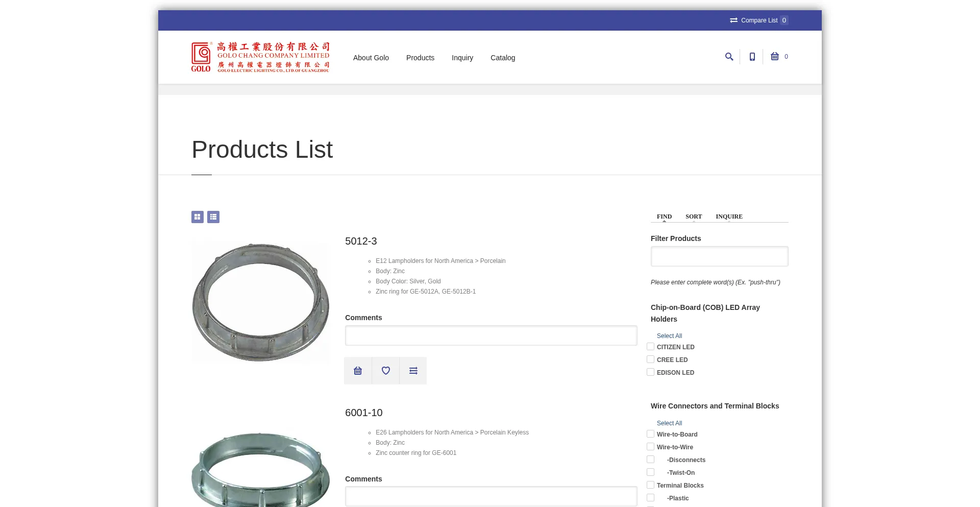View the 5012-3 zinc ring image
Screen dimensions: 980x507
[x=260, y=302]
